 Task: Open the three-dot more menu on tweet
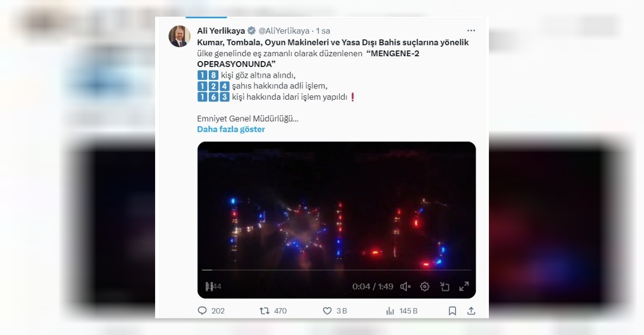(x=471, y=31)
